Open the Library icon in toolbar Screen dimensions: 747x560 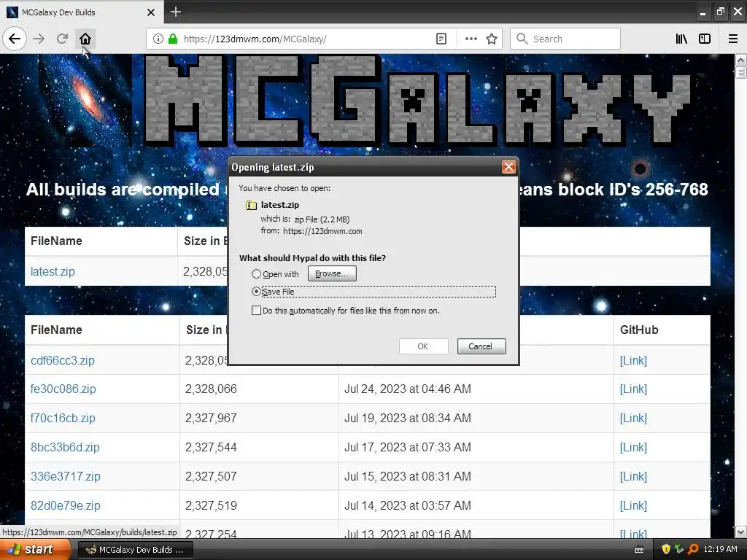tap(682, 39)
